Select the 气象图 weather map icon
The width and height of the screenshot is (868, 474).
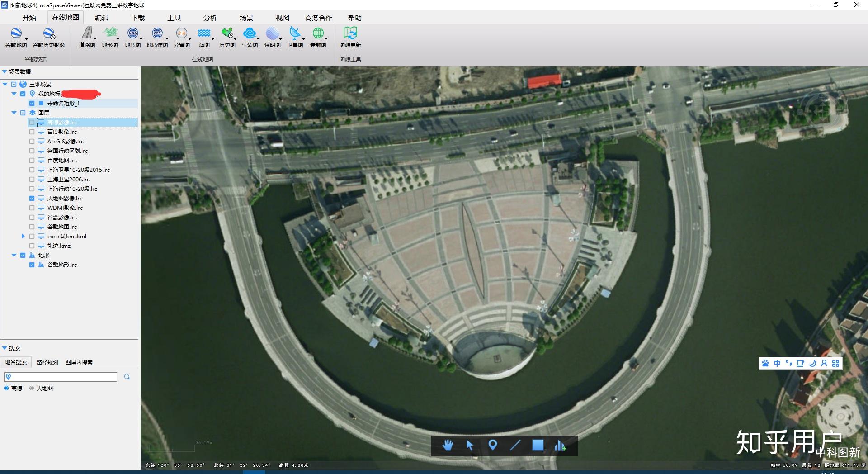pos(250,33)
